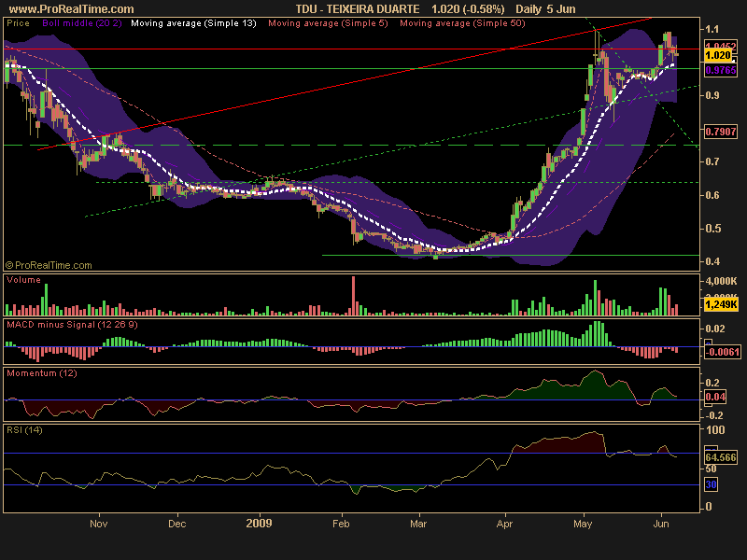
Task: Click the 5 Jun date label
Action: pos(561,9)
